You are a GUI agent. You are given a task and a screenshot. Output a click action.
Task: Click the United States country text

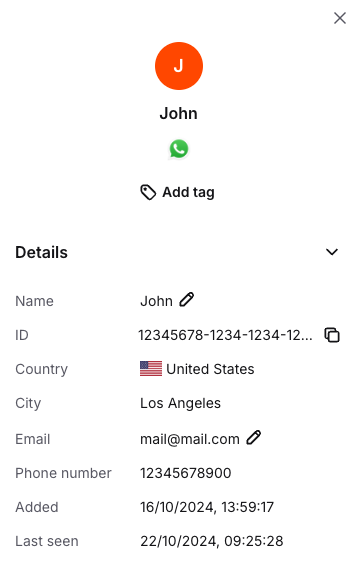pos(210,369)
